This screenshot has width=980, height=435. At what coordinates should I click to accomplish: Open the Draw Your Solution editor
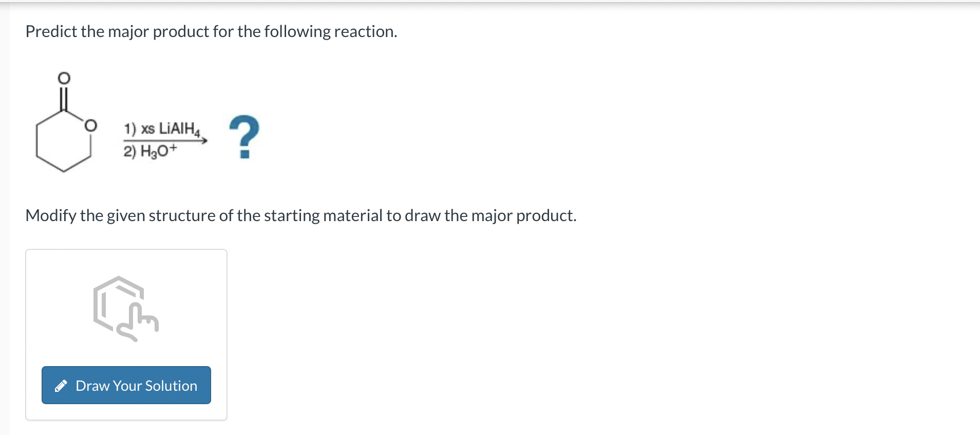126,385
